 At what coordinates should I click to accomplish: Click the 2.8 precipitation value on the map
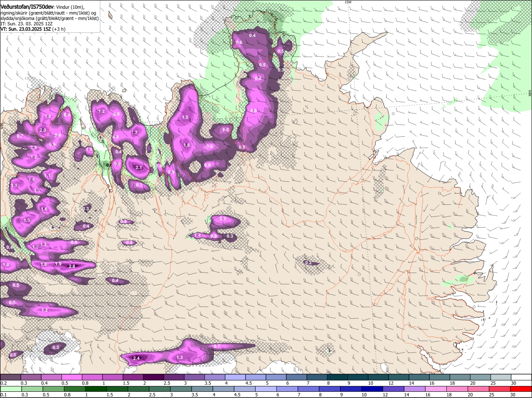(x=71, y=266)
